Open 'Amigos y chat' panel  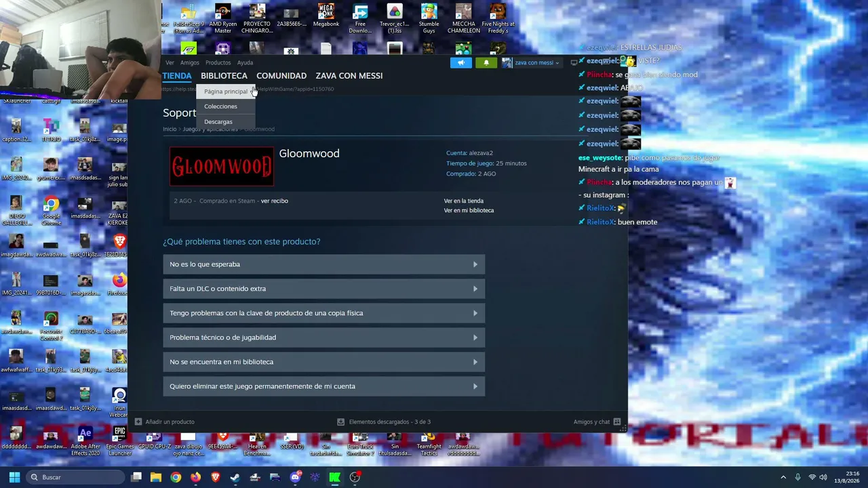[597, 422]
